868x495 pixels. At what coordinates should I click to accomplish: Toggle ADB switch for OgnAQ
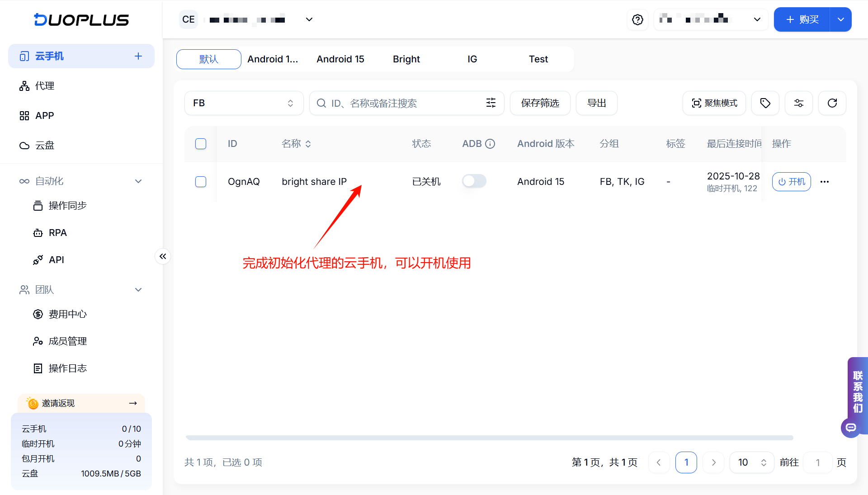474,181
